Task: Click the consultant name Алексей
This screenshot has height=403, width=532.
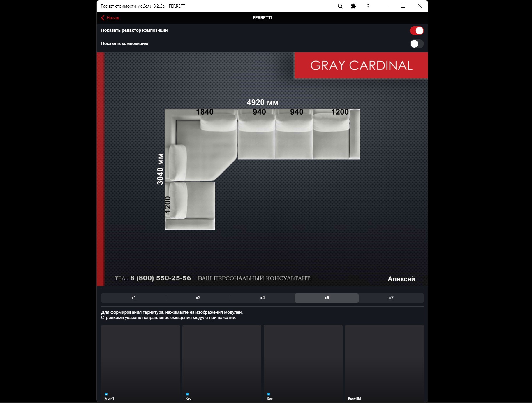Action: coord(401,279)
